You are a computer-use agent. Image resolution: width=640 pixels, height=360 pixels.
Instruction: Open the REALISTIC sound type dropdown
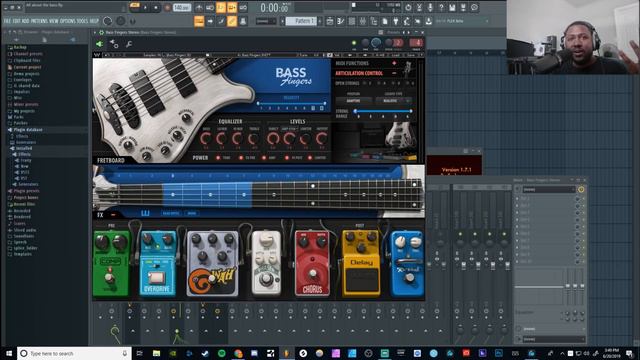[393, 100]
